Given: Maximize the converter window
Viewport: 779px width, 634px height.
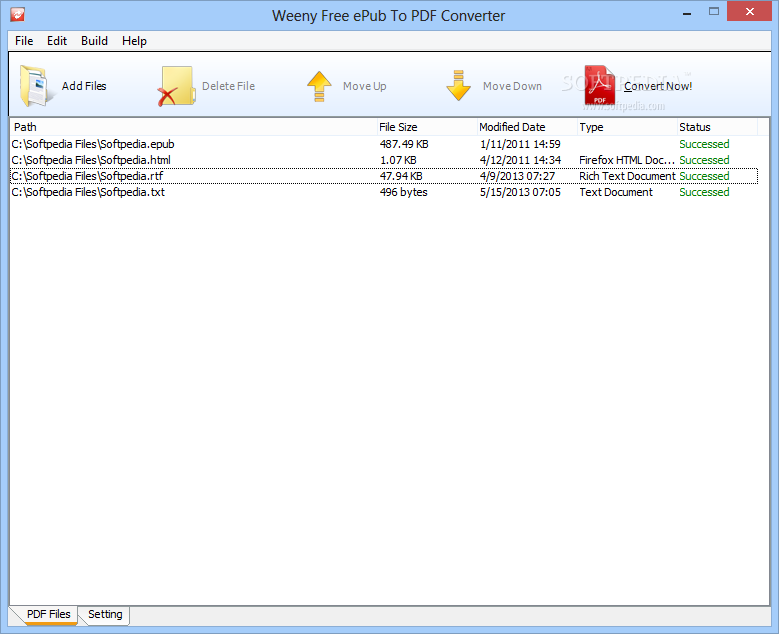Looking at the screenshot, I should pyautogui.click(x=714, y=11).
